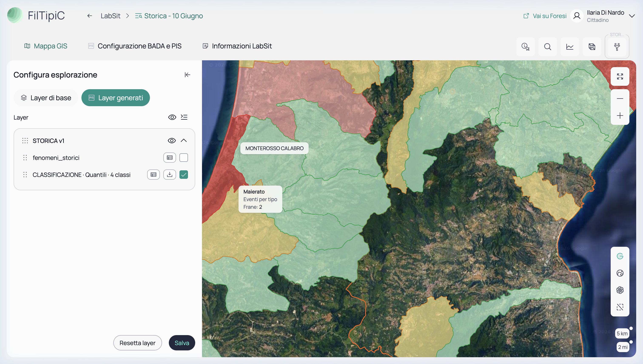
Task: Switch to the Mappa GIS tab
Action: click(46, 46)
